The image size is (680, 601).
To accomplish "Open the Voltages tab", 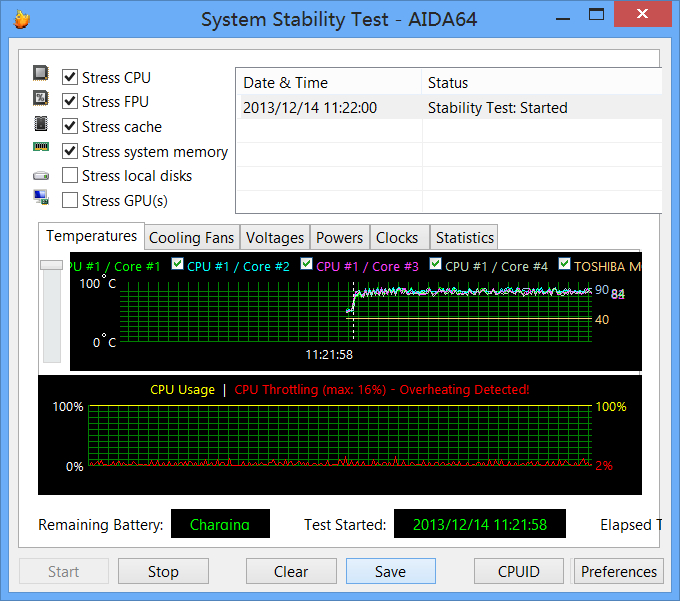I will [x=275, y=238].
